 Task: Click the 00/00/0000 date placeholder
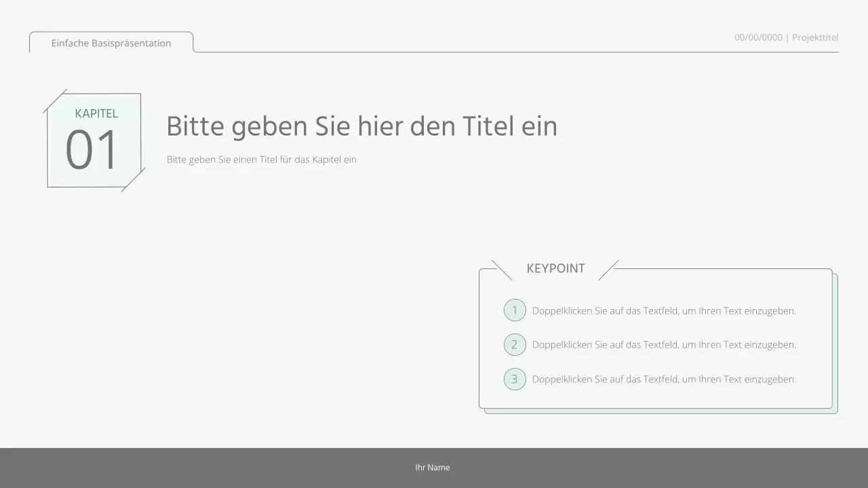pyautogui.click(x=757, y=37)
